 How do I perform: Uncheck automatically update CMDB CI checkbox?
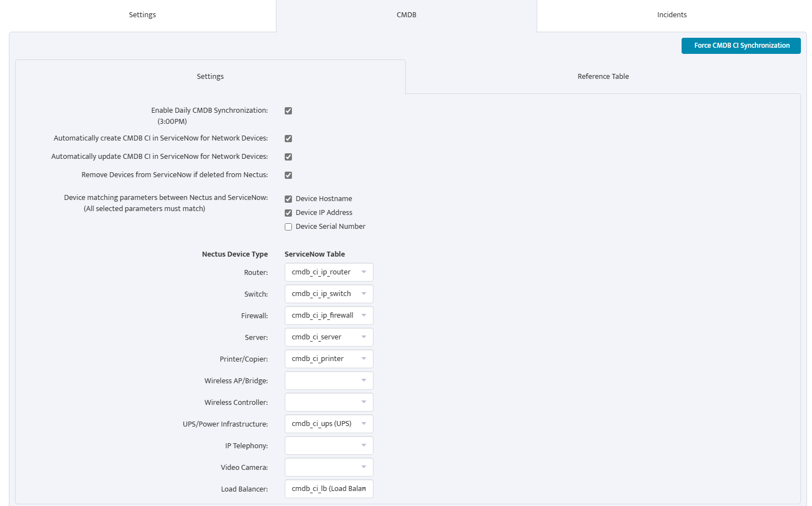pyautogui.click(x=289, y=157)
